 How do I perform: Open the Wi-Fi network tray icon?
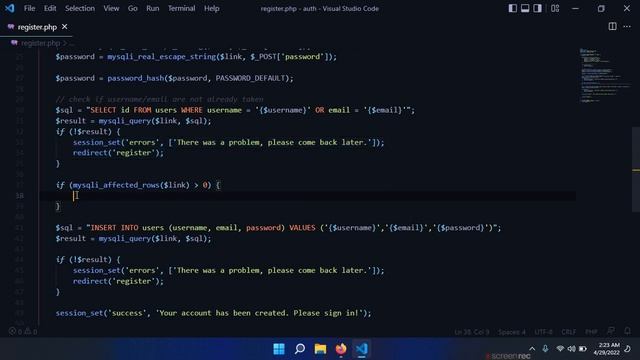560,348
